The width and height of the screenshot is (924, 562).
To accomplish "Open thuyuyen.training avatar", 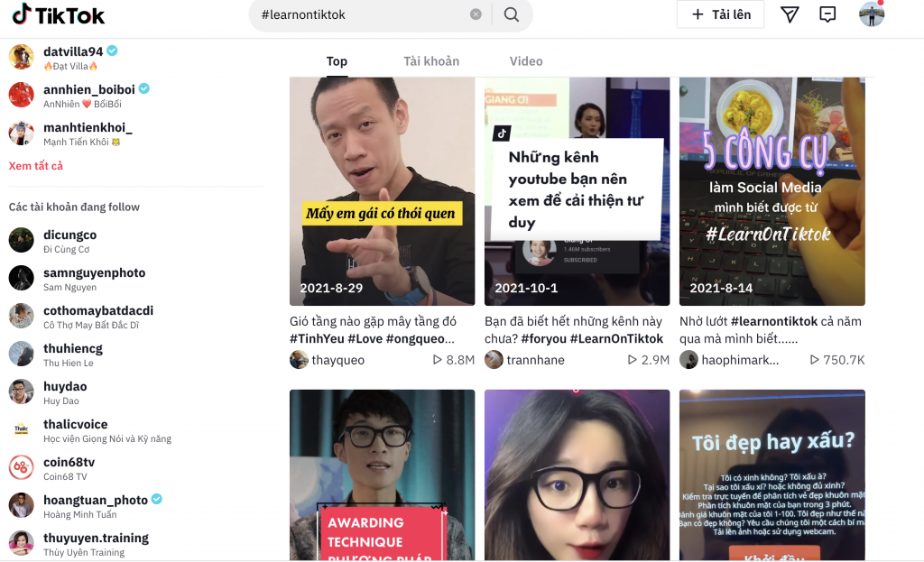I will (x=22, y=543).
